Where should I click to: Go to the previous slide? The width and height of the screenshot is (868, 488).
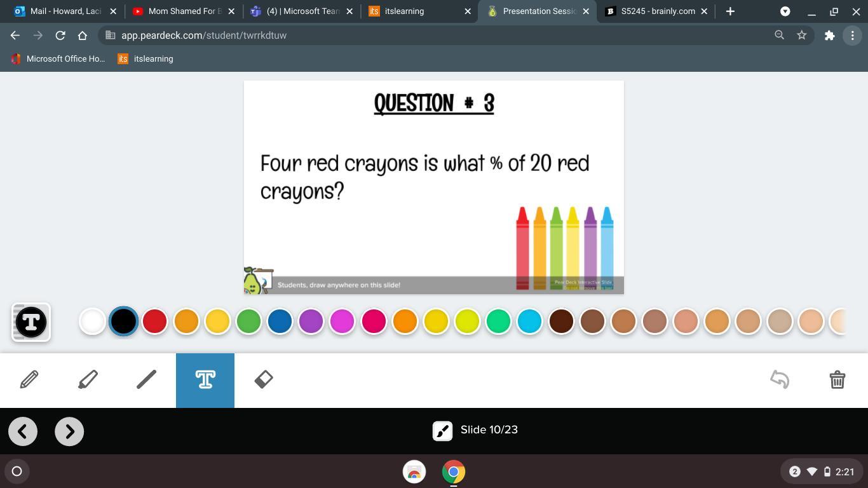(23, 431)
